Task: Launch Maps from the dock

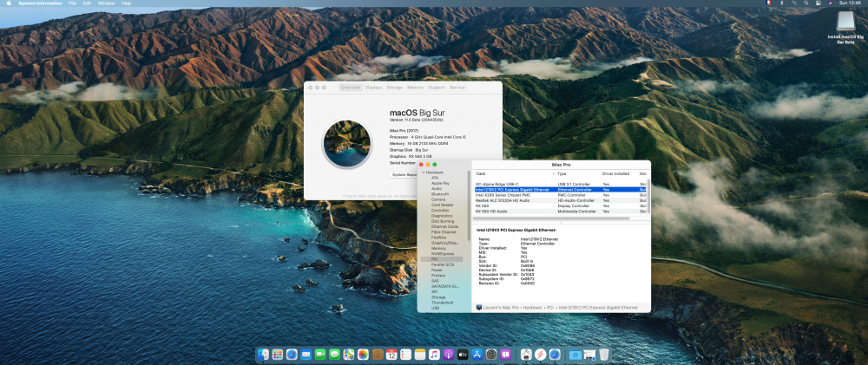Action: click(349, 355)
